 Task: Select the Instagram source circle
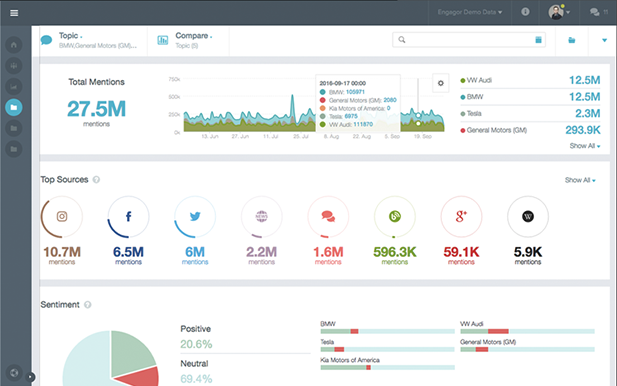pos(62,216)
